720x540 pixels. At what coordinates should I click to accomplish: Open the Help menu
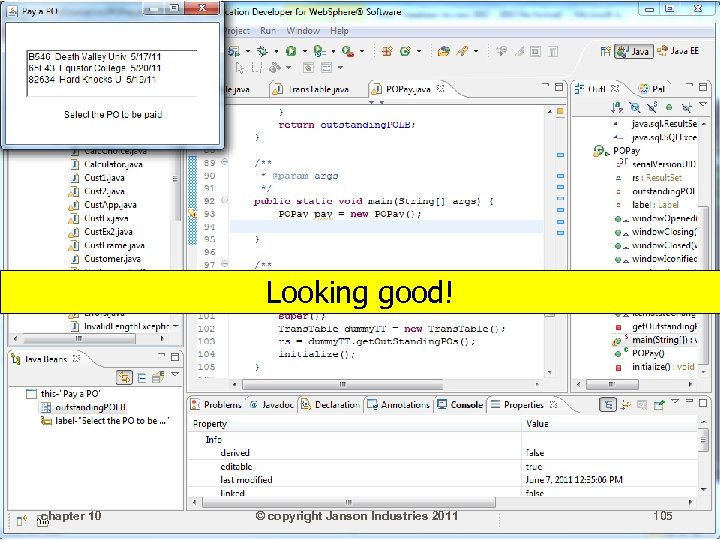339,31
